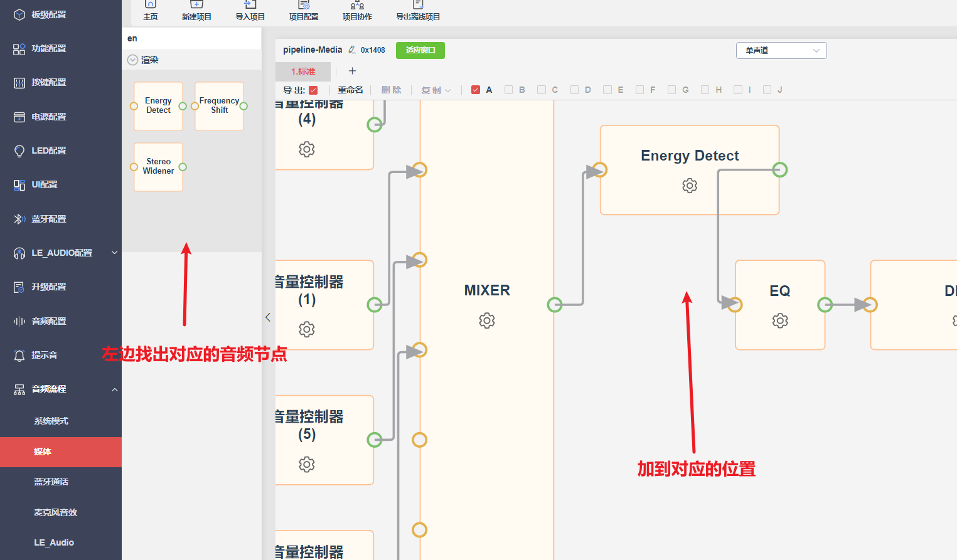
Task: Select 系统模式 submenu item
Action: [51, 421]
